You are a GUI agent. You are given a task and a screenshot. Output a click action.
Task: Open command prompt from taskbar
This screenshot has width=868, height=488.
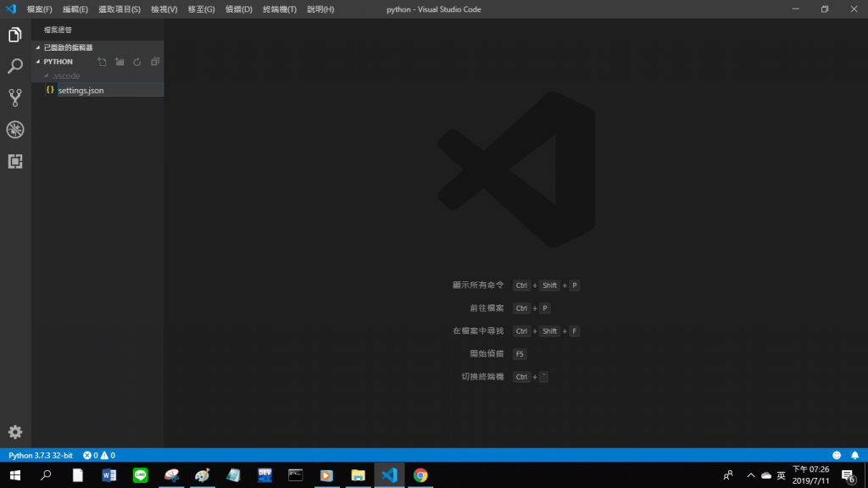pos(296,475)
